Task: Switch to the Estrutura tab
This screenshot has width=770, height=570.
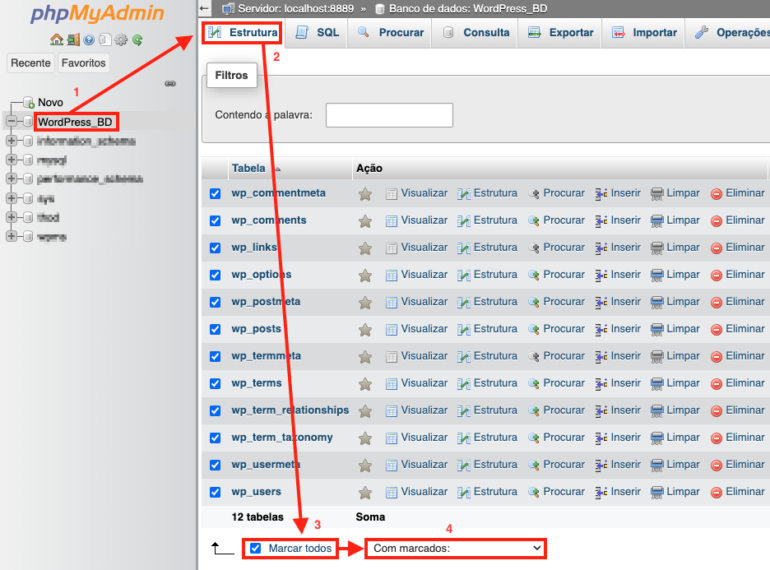Action: [242, 32]
